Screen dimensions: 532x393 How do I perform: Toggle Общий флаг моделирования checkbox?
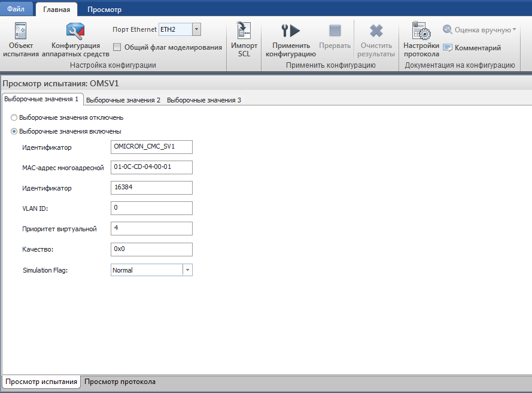pyautogui.click(x=117, y=47)
